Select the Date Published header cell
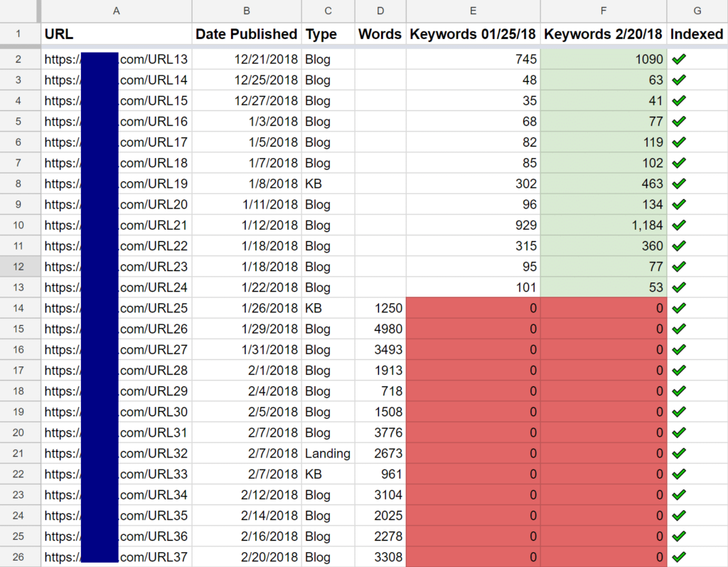The image size is (728, 567). [246, 34]
